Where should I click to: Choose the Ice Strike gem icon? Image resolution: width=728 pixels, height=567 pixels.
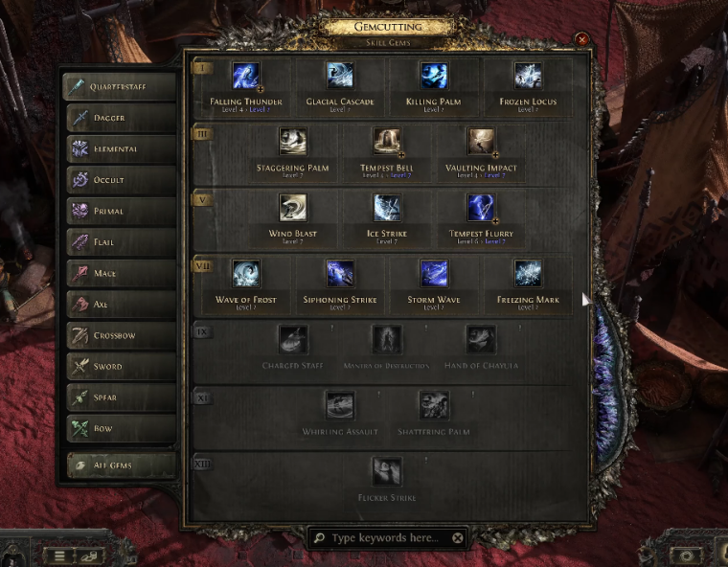tap(387, 208)
